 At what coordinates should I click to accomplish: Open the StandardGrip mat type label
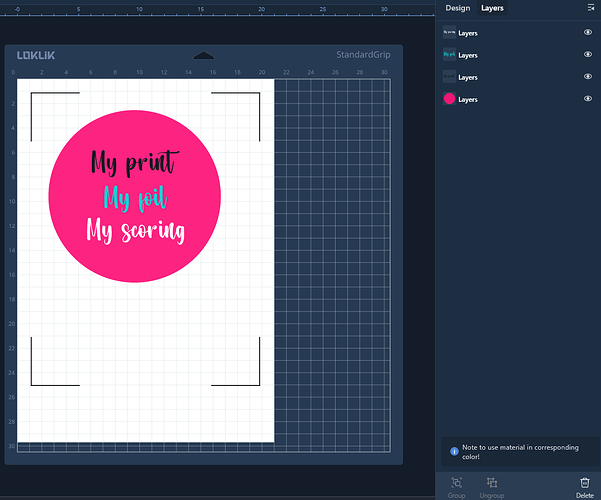363,55
